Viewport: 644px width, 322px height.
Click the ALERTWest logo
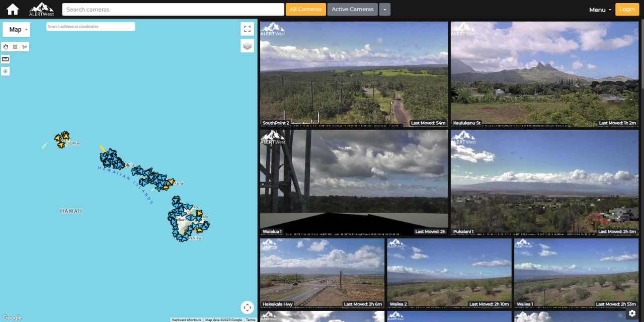[40, 9]
